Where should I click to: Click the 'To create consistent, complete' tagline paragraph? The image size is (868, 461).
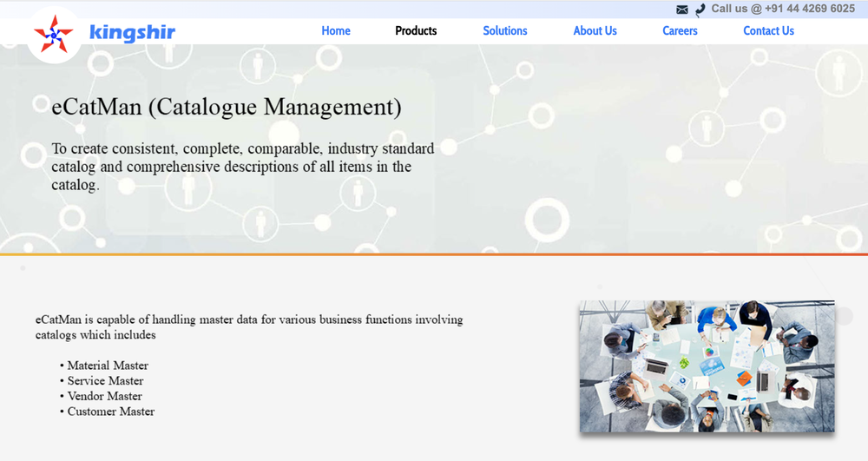coord(243,167)
